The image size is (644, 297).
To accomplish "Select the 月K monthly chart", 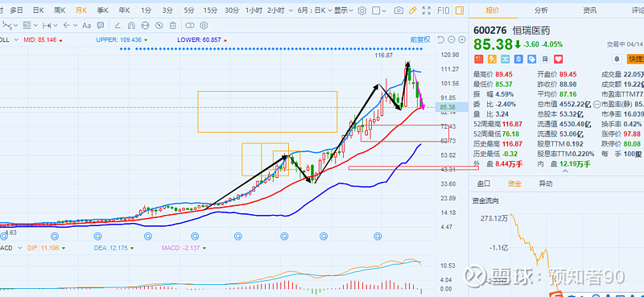I will pos(81,10).
